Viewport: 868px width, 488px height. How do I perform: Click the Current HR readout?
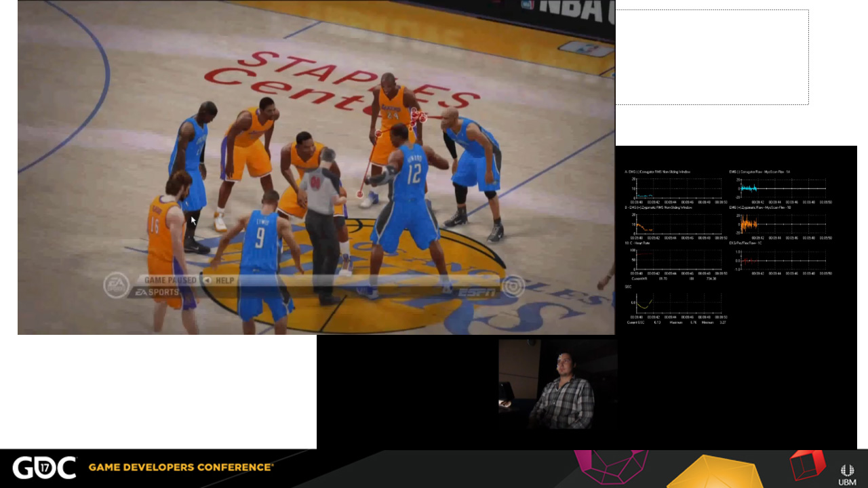(650, 279)
